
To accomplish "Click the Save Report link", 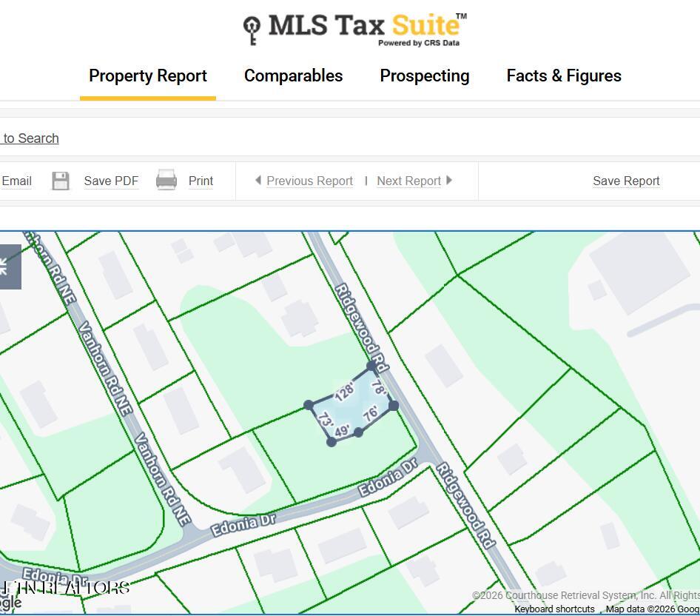I will 626,181.
